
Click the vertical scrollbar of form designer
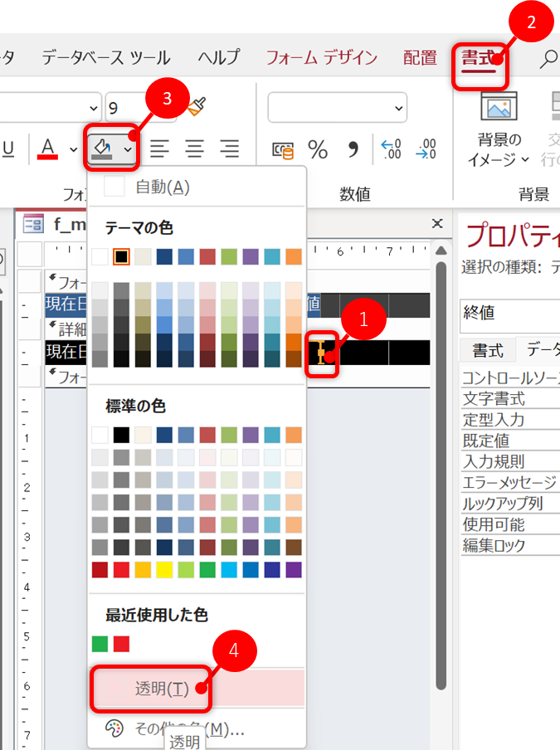pyautogui.click(x=441, y=474)
